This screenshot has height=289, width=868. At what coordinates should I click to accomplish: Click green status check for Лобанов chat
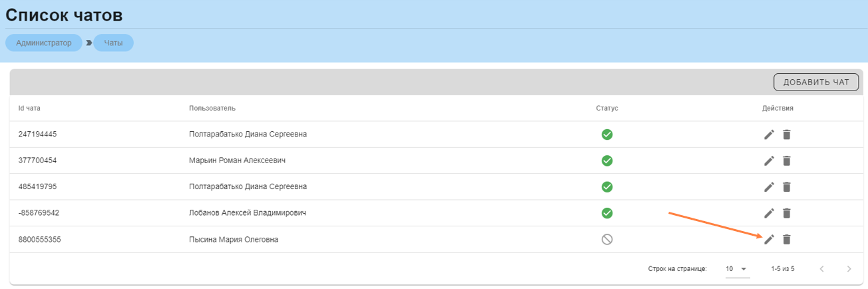pyautogui.click(x=607, y=213)
